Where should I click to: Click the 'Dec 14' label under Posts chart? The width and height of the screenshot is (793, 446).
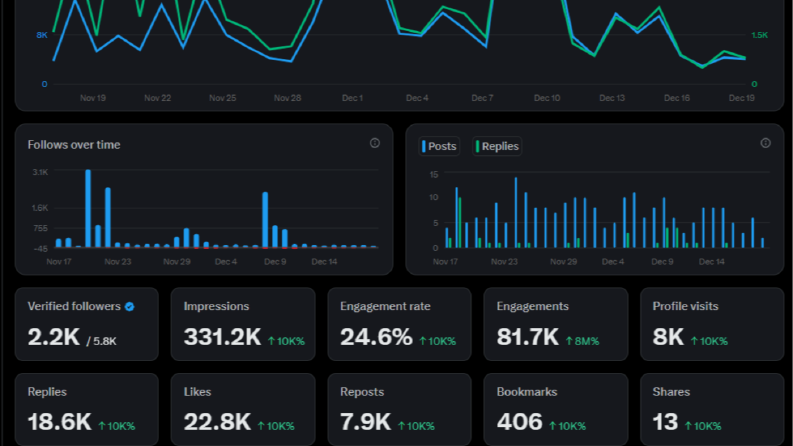712,261
